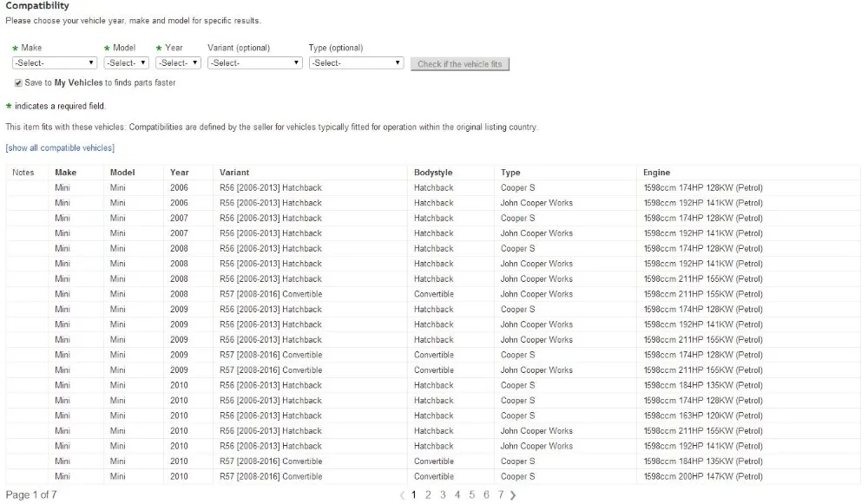Click the 'indicates a required field' note
868x504 pixels.
tap(60, 106)
